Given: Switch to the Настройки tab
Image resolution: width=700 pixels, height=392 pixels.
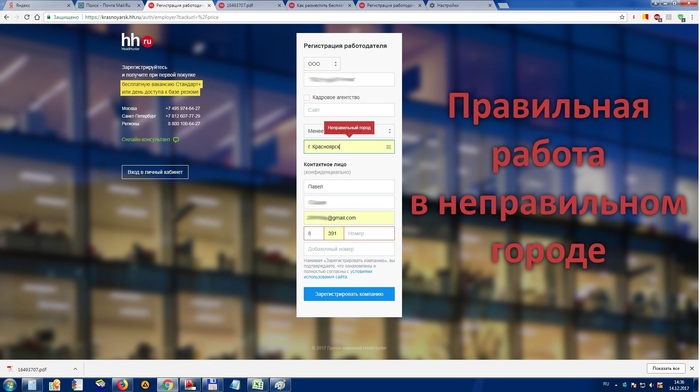Looking at the screenshot, I should tap(461, 5).
